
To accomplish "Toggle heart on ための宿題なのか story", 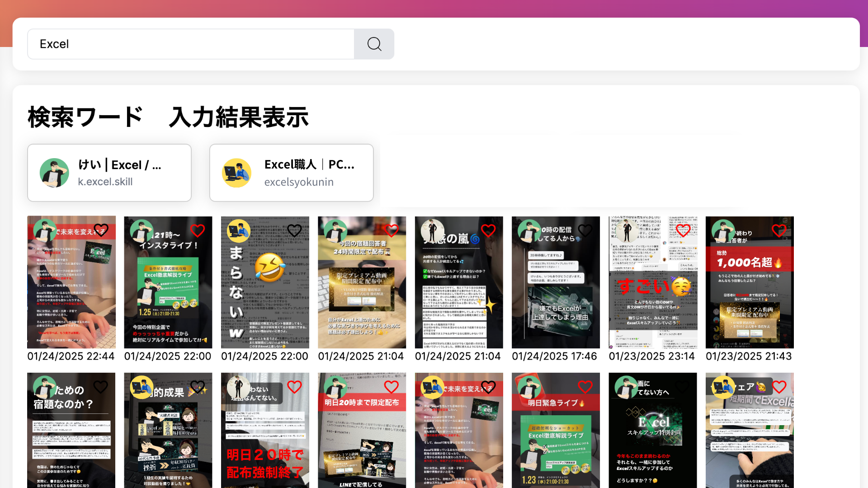I will (101, 387).
